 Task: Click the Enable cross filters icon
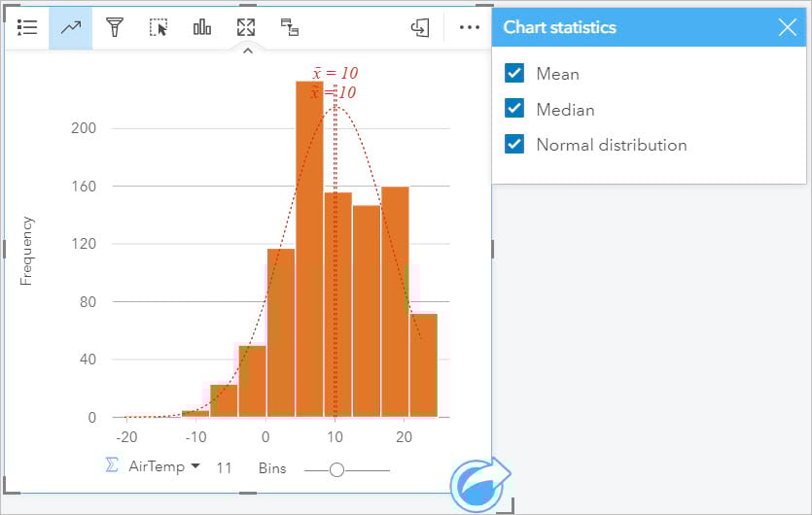tap(290, 27)
